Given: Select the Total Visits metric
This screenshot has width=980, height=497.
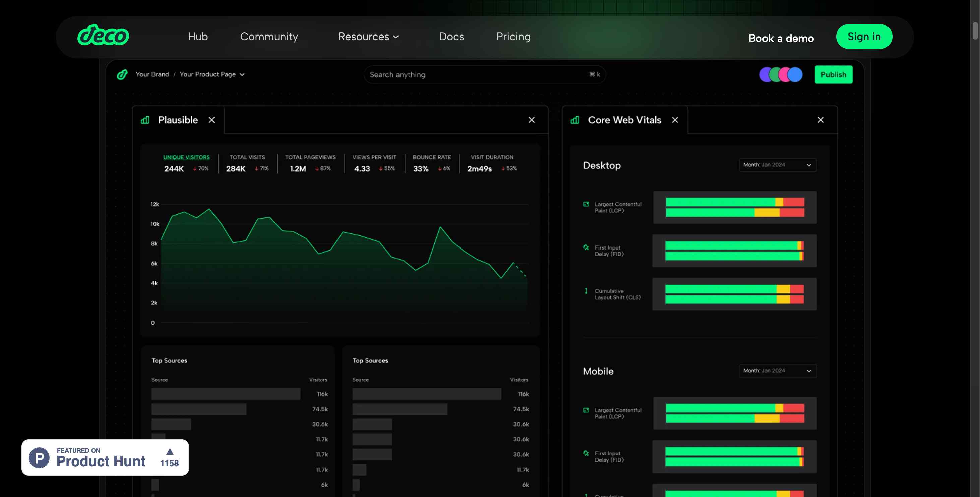Looking at the screenshot, I should tap(247, 163).
